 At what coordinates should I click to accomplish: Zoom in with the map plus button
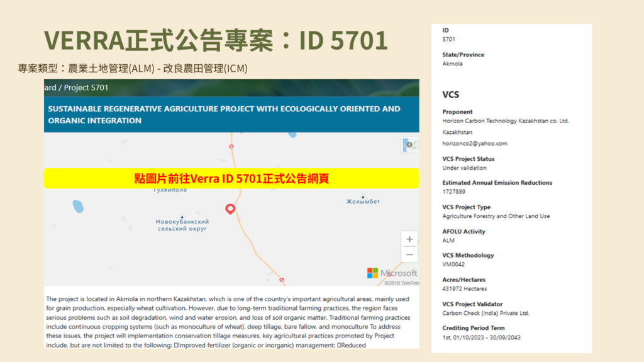tap(409, 239)
